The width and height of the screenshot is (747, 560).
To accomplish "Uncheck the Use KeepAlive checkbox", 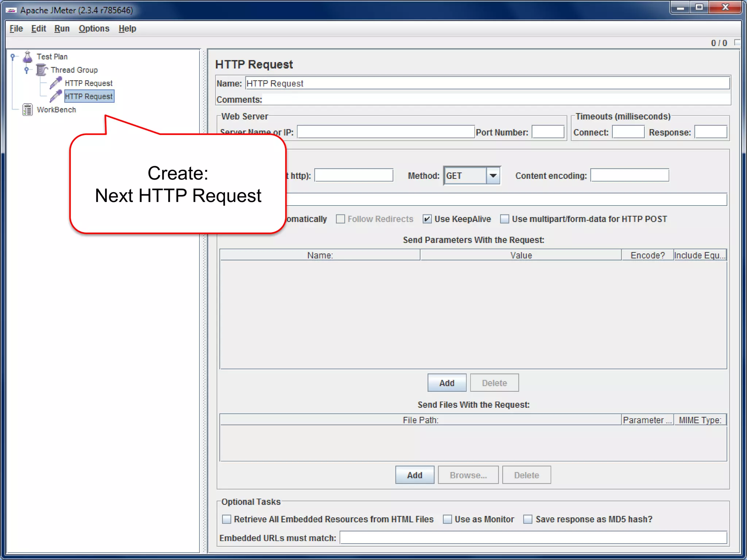I will [427, 219].
